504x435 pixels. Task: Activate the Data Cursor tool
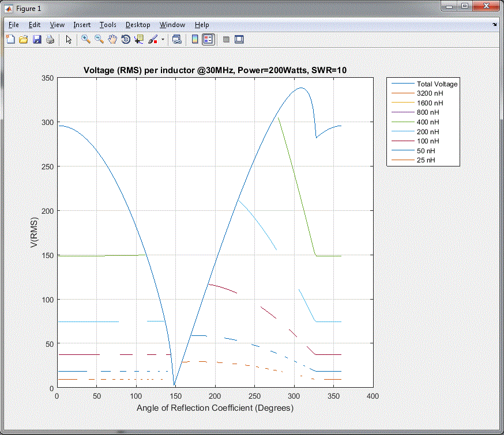(139, 39)
